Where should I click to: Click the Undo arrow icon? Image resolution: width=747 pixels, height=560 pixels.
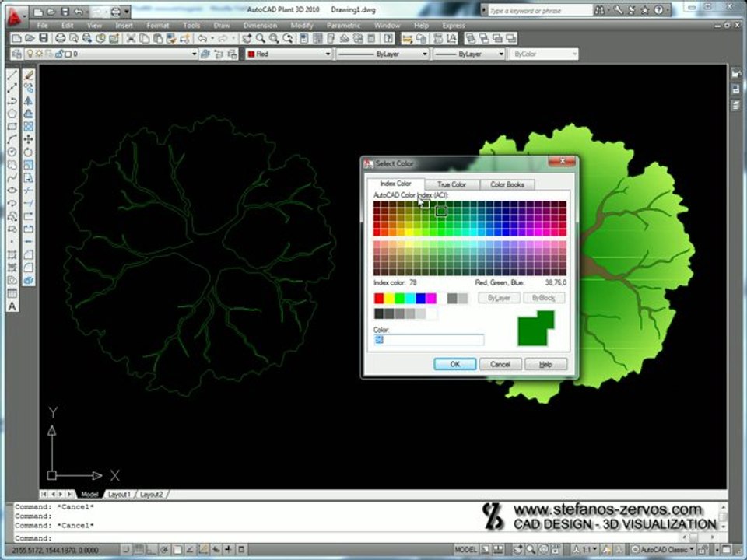(202, 38)
